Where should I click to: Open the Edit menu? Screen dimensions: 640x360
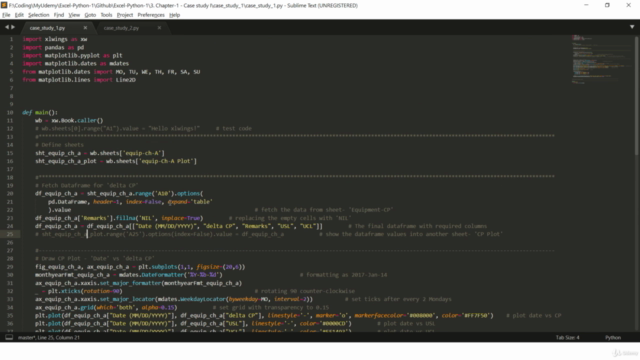pyautogui.click(x=19, y=15)
